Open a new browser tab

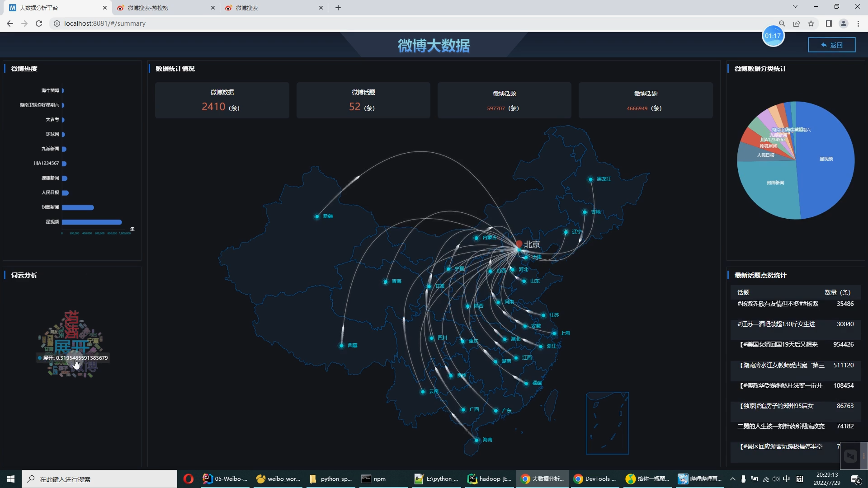click(x=338, y=8)
